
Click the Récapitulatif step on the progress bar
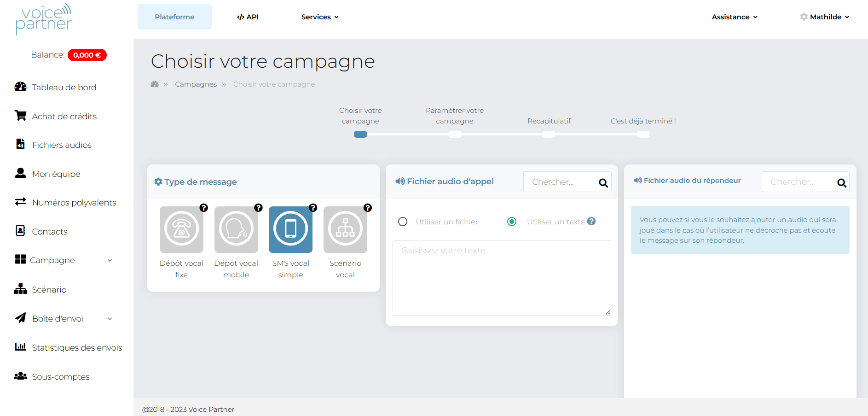point(549,134)
